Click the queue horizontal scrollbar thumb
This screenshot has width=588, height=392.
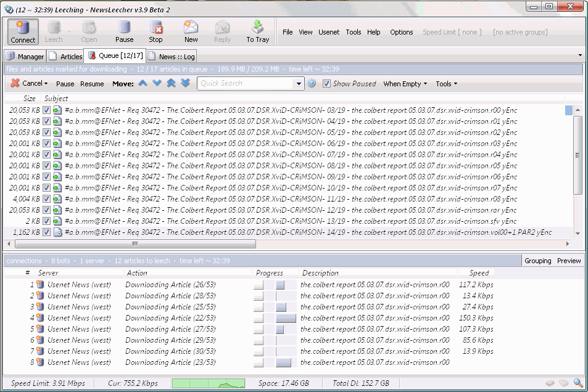[135, 244]
